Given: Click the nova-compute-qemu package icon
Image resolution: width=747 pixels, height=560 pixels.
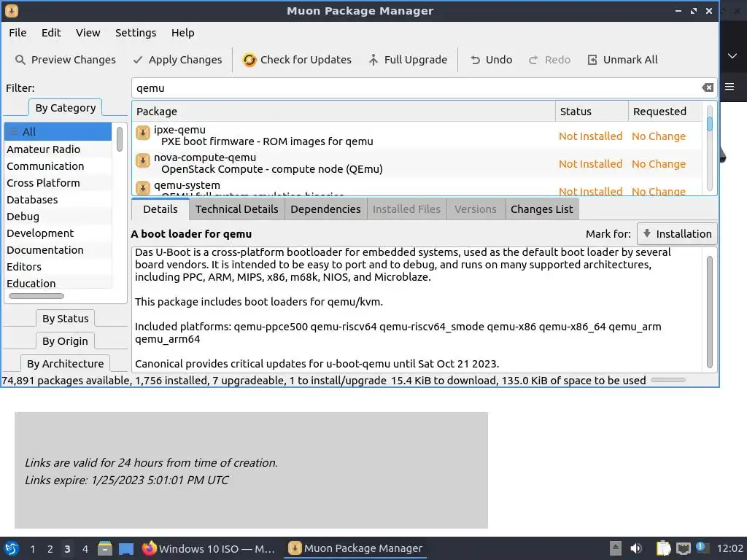Looking at the screenshot, I should tap(142, 160).
